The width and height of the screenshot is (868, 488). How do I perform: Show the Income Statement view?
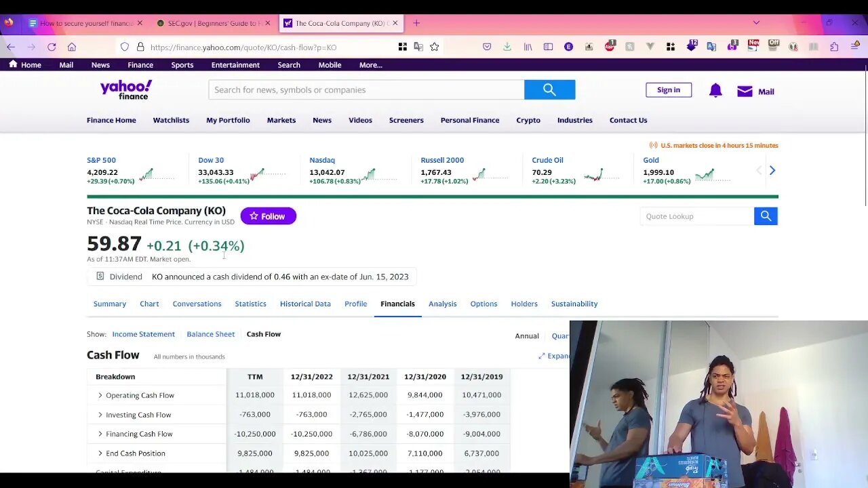pyautogui.click(x=143, y=334)
